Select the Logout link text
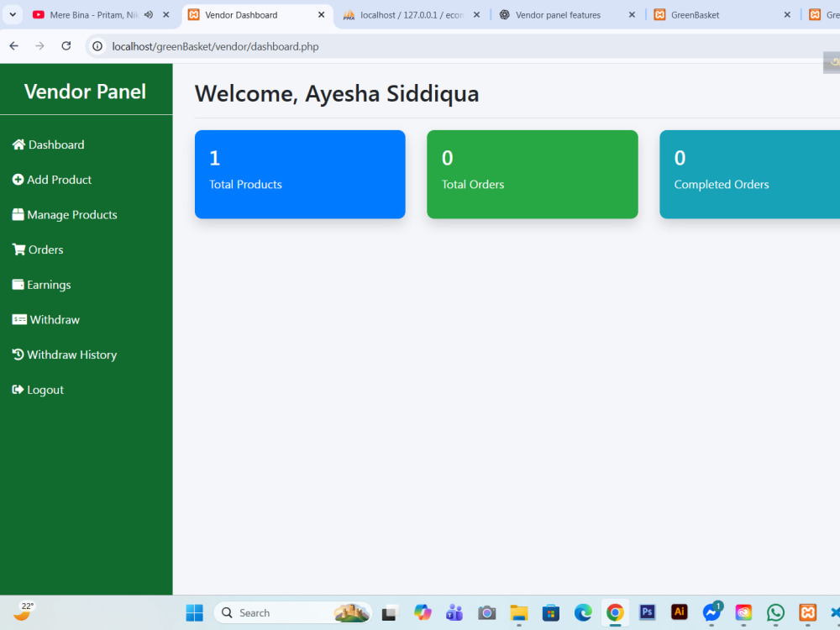This screenshot has height=630, width=840. click(45, 390)
